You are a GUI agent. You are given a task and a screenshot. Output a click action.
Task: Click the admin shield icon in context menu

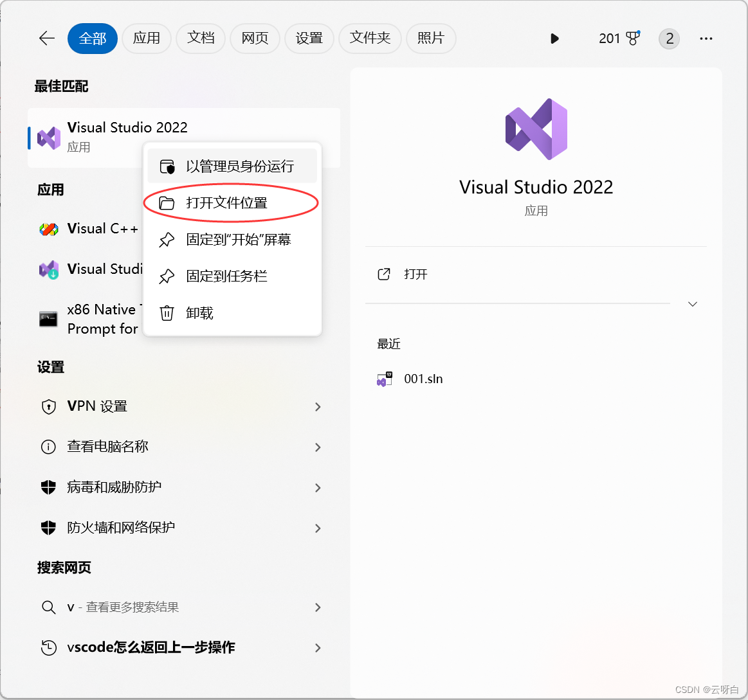coord(167,166)
